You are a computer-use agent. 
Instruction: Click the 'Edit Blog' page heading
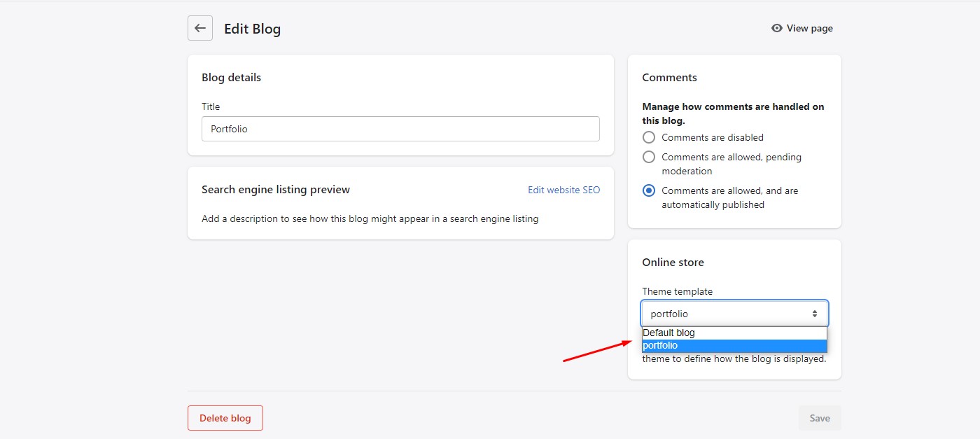point(252,29)
